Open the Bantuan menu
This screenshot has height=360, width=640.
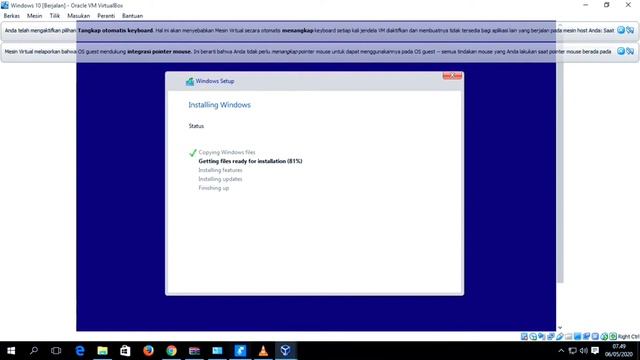point(132,16)
